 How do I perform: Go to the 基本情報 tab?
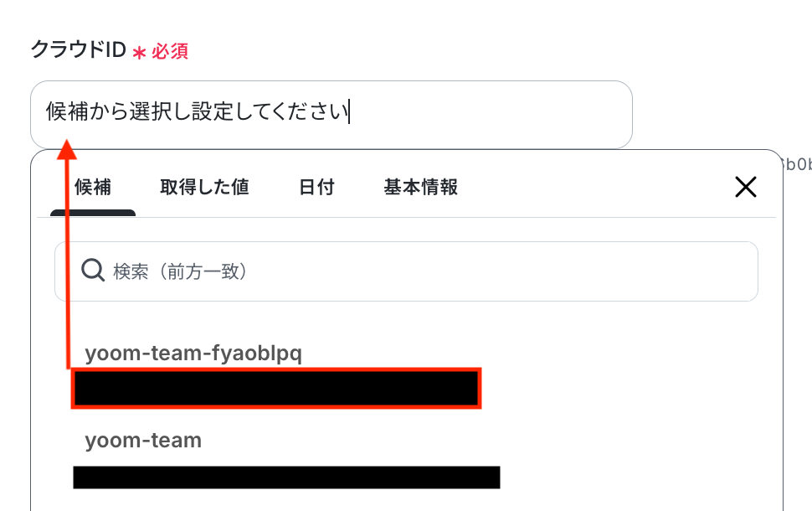[420, 187]
